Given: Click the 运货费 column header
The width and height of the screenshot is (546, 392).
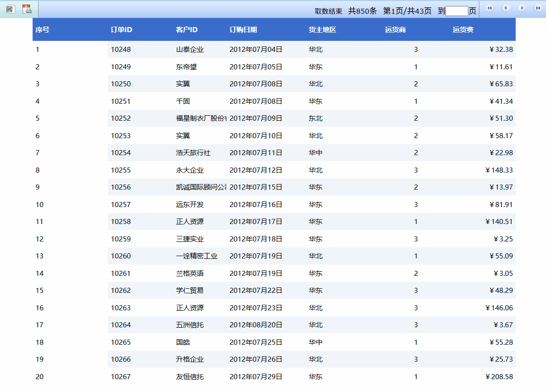Looking at the screenshot, I should (463, 30).
